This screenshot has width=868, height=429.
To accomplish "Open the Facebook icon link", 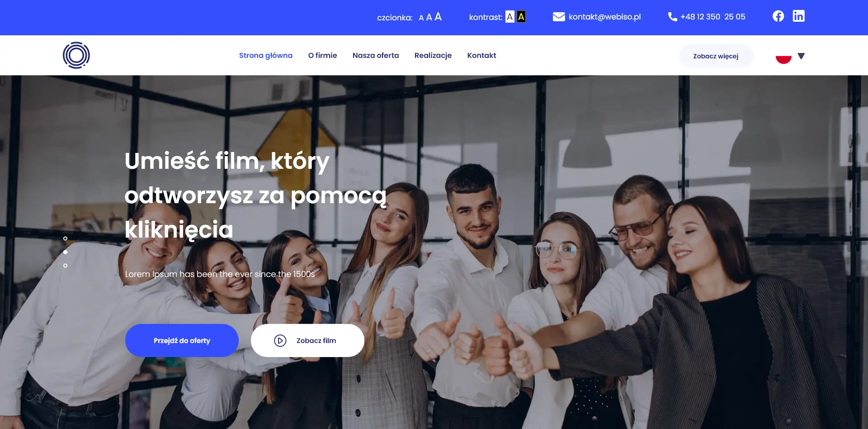I will click(778, 16).
